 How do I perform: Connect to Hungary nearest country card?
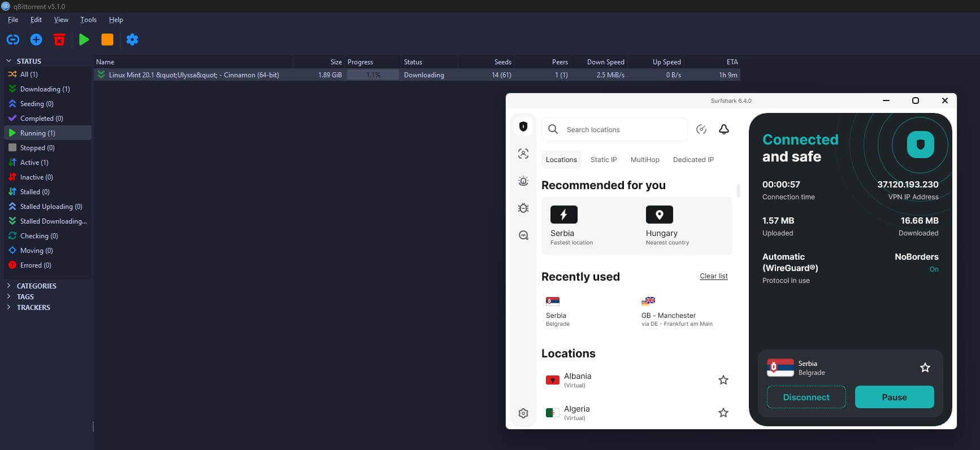click(684, 226)
